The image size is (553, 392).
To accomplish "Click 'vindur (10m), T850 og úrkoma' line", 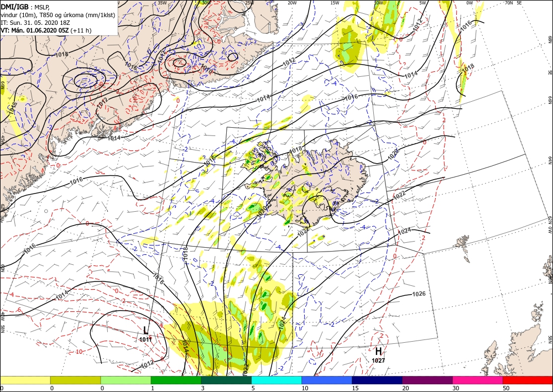I will 58,15.
